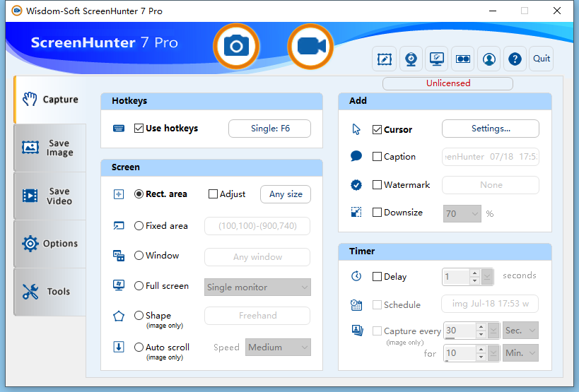
Task: Click the orange camera capture button
Action: tap(236, 46)
